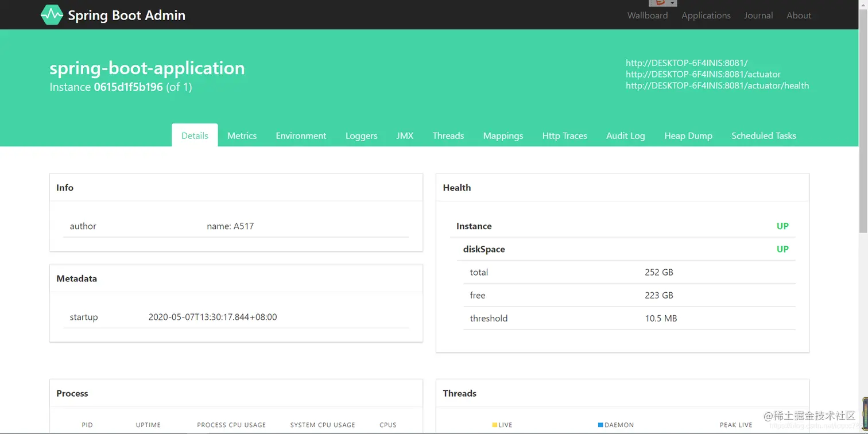868x434 pixels.
Task: Open the actuator/health URL link
Action: (717, 86)
